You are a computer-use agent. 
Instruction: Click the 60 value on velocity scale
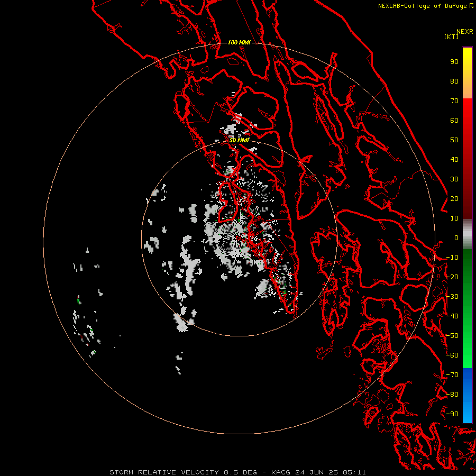point(454,121)
